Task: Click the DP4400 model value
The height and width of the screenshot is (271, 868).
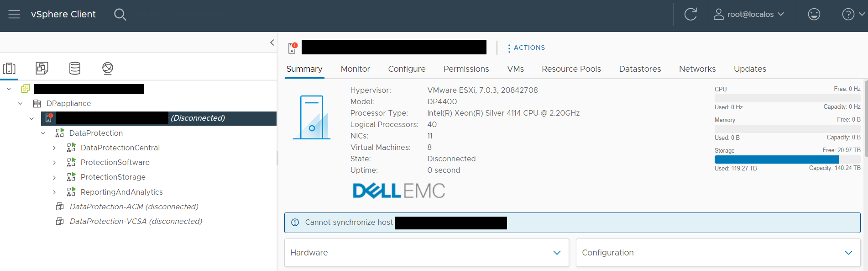Action: pyautogui.click(x=442, y=102)
